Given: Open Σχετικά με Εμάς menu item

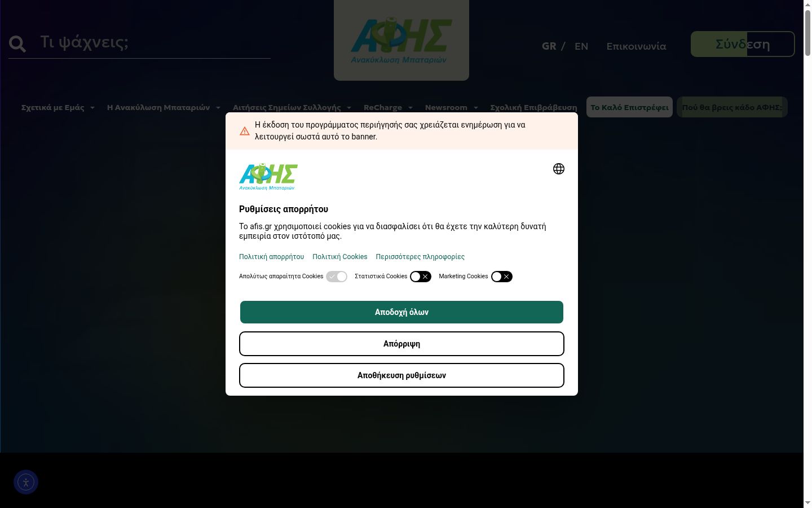Looking at the screenshot, I should pos(53,107).
